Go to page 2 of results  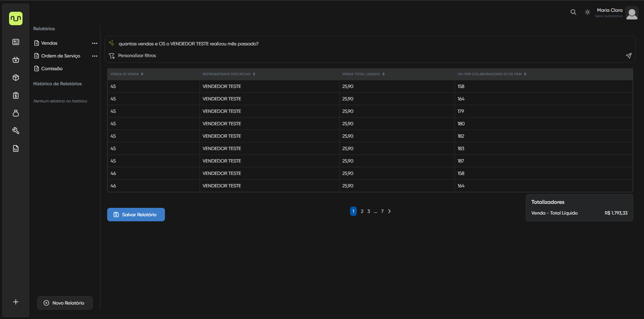point(362,211)
